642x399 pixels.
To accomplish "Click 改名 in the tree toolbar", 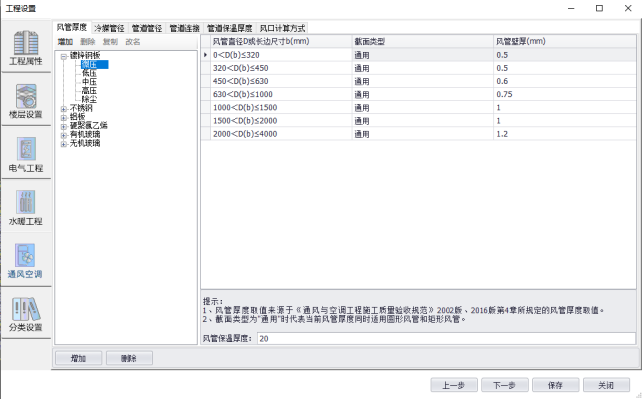I will [133, 42].
